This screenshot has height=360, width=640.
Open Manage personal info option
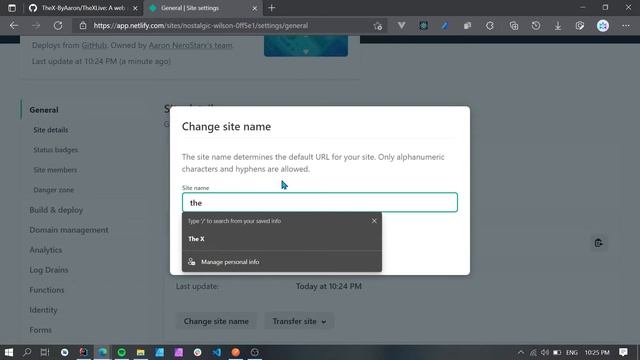[x=282, y=262]
